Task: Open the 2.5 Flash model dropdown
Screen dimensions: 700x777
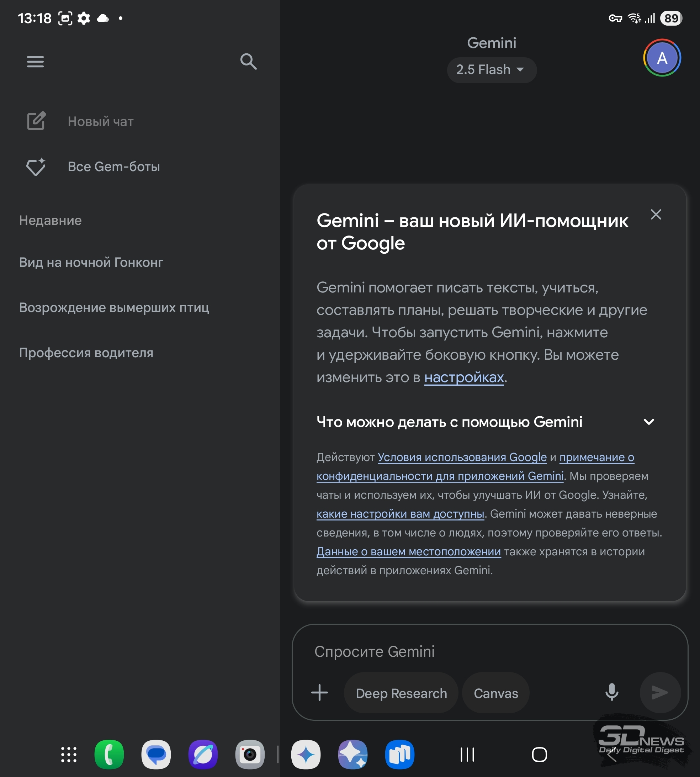Action: coord(491,70)
